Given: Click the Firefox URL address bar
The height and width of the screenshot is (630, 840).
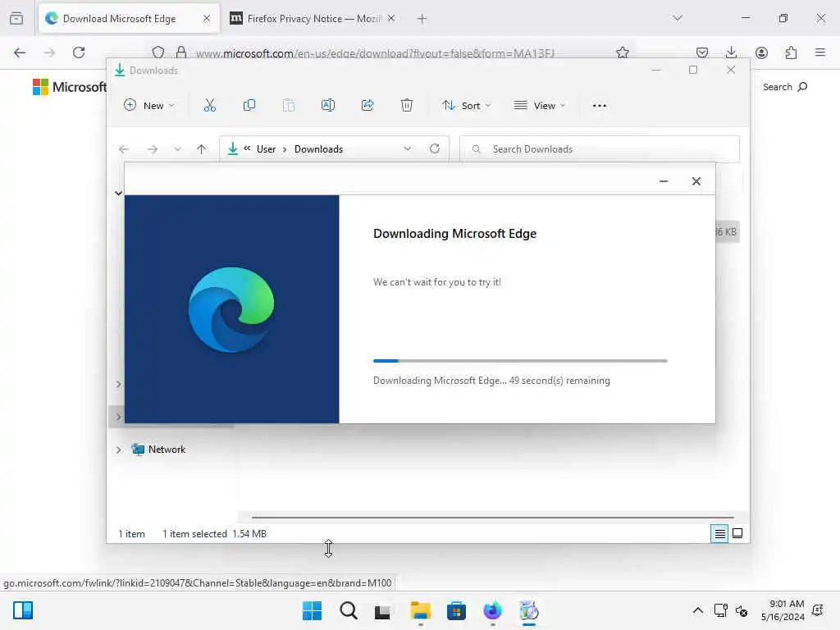Looking at the screenshot, I should tap(375, 53).
